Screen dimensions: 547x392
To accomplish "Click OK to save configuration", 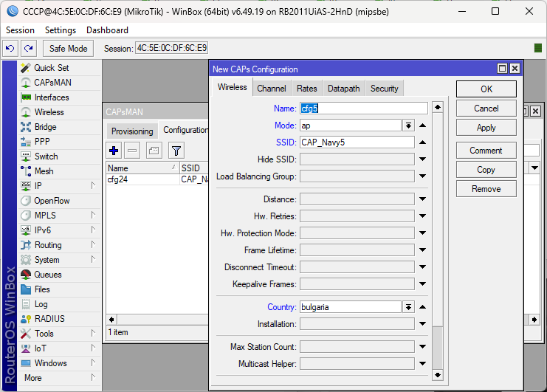I will click(x=486, y=89).
